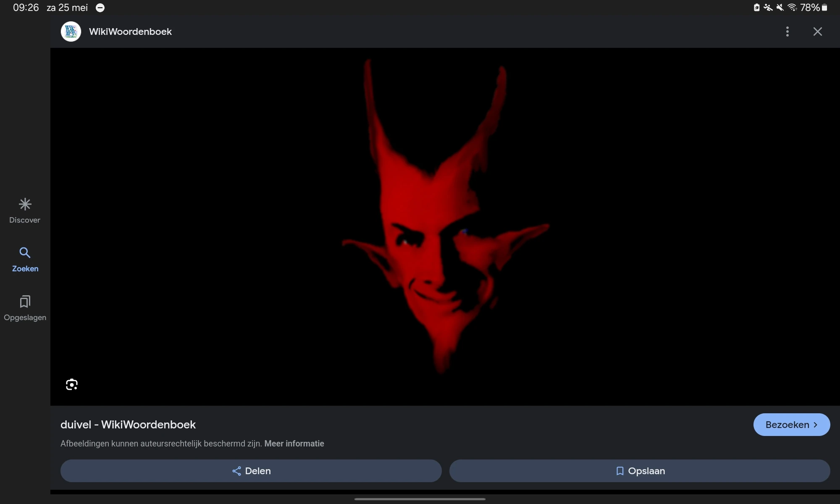840x504 pixels.
Task: Open the Opgeslagen bookmarks icon
Action: click(25, 302)
